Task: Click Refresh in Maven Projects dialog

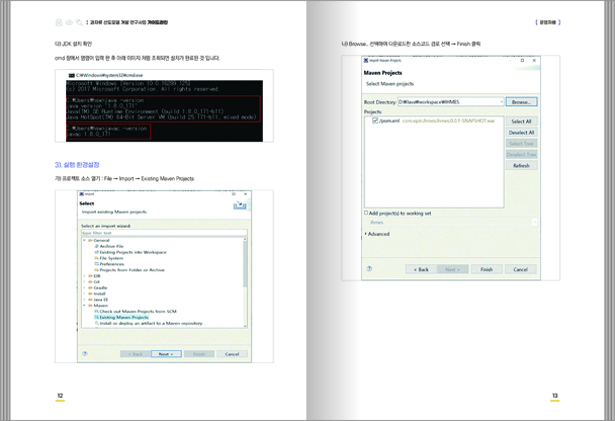Action: click(521, 166)
